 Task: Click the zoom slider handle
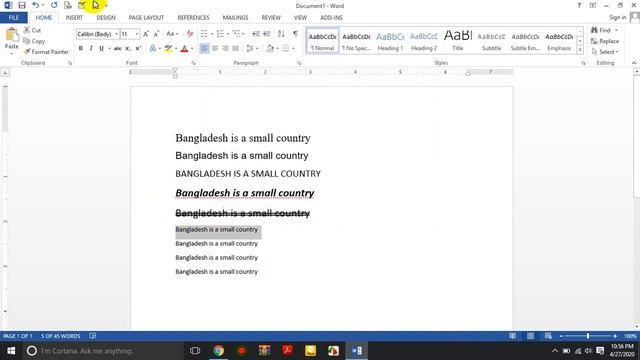pyautogui.click(x=588, y=336)
